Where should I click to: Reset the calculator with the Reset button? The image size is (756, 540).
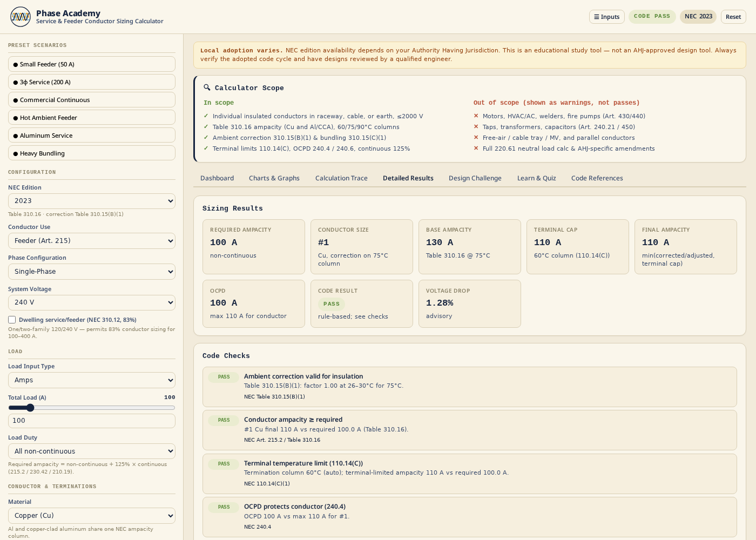[733, 17]
